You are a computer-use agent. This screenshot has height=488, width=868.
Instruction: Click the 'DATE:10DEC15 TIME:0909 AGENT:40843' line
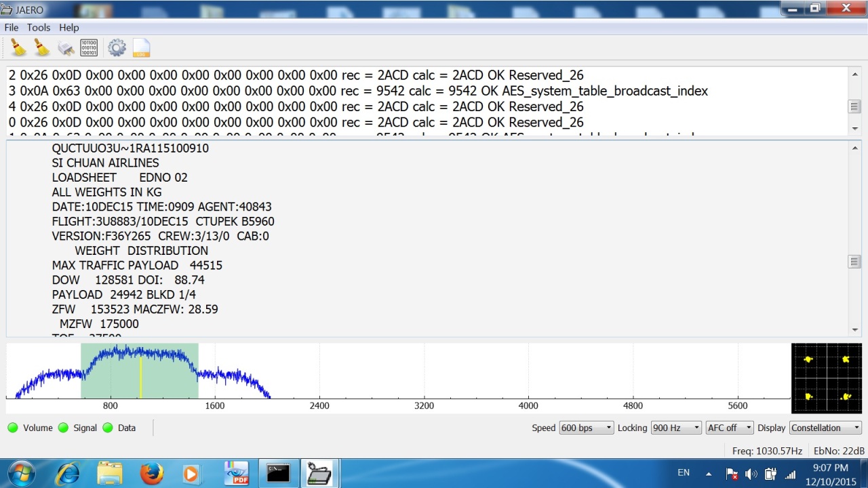(161, 207)
